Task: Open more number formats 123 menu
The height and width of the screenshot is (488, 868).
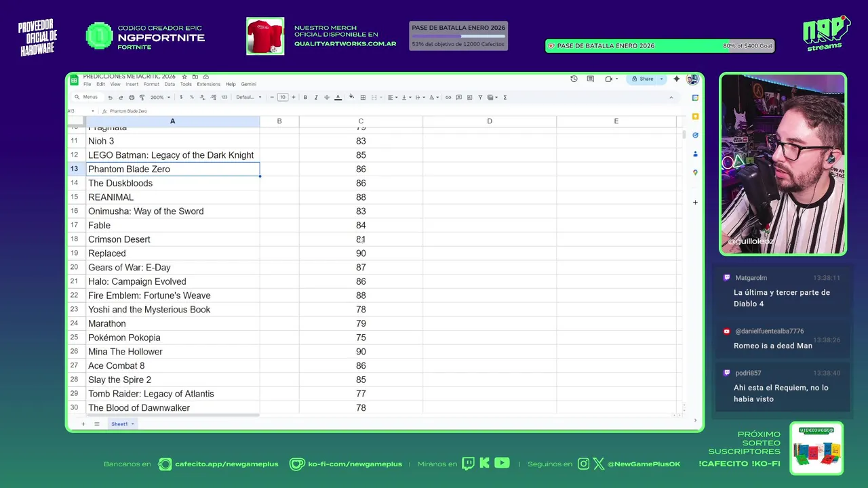Action: (x=224, y=97)
